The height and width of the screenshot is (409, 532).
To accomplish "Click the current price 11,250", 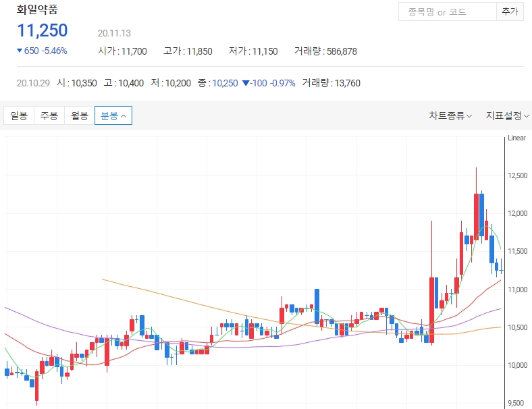I will [43, 30].
